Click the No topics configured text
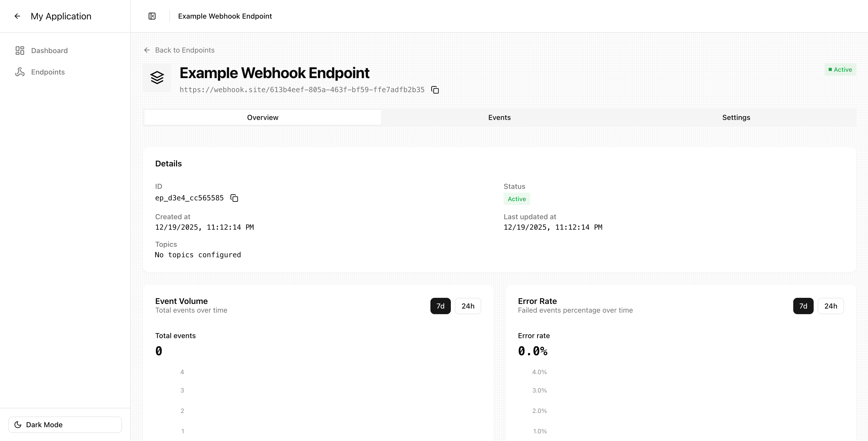Image resolution: width=868 pixels, height=441 pixels. tap(198, 255)
